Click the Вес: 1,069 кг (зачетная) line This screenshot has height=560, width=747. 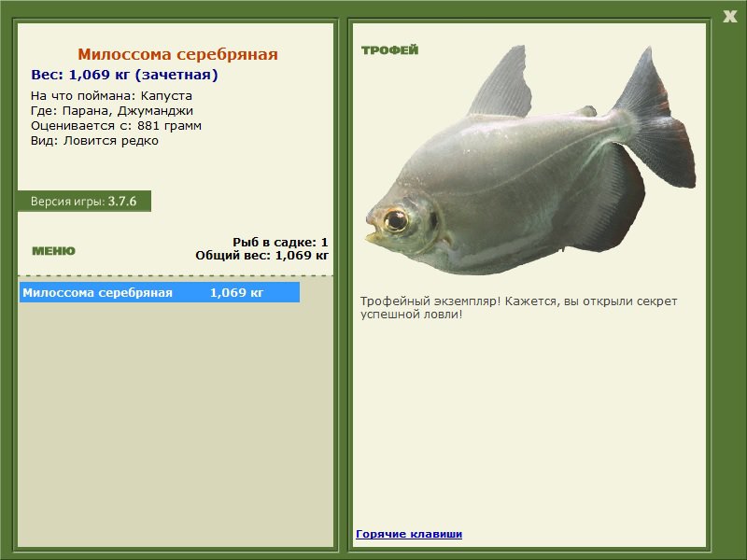coord(124,75)
